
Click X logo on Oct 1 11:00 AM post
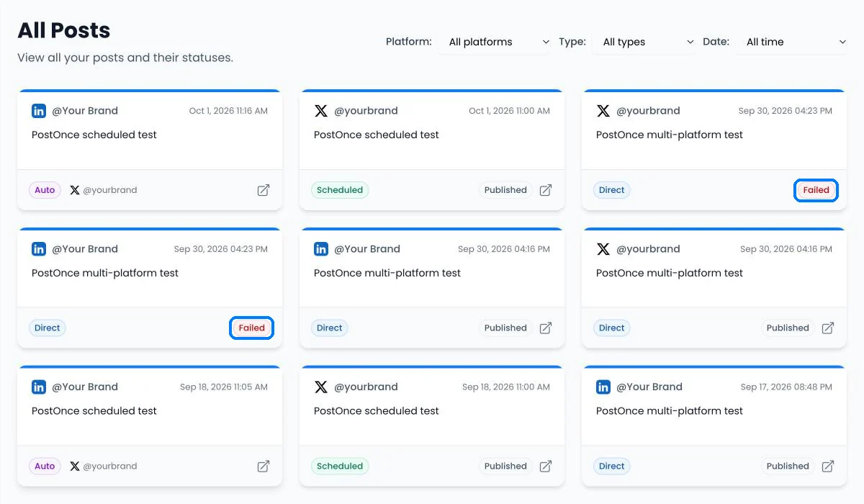click(x=321, y=111)
